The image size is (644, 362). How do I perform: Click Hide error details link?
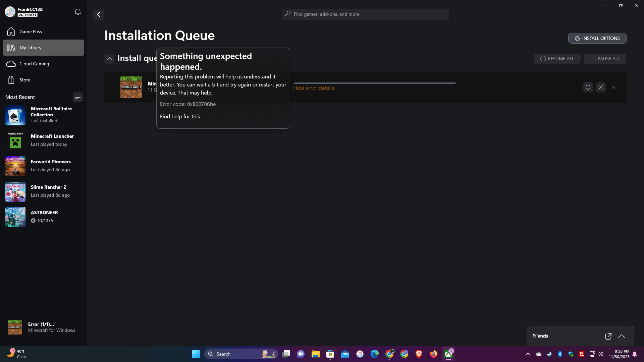(313, 88)
